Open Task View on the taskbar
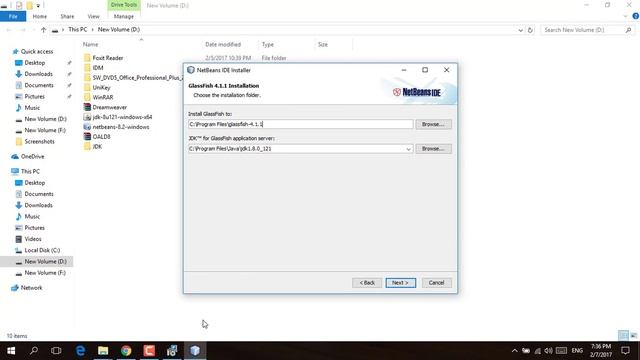 click(56, 351)
